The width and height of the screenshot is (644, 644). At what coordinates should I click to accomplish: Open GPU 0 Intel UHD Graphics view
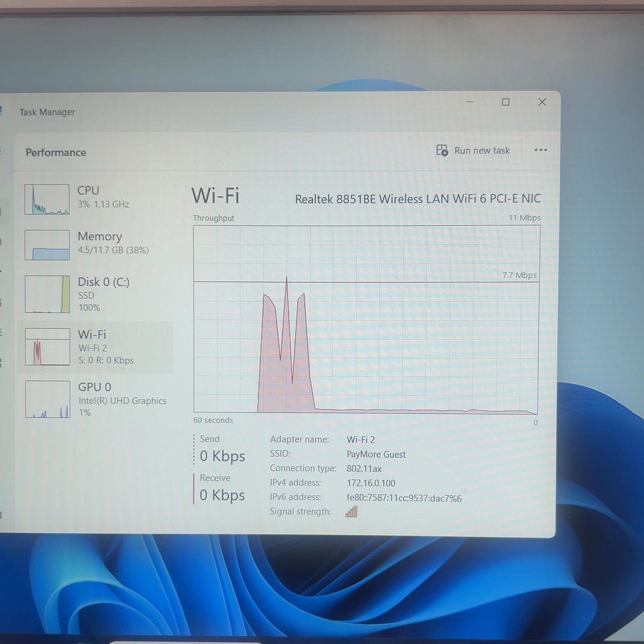coord(96,399)
